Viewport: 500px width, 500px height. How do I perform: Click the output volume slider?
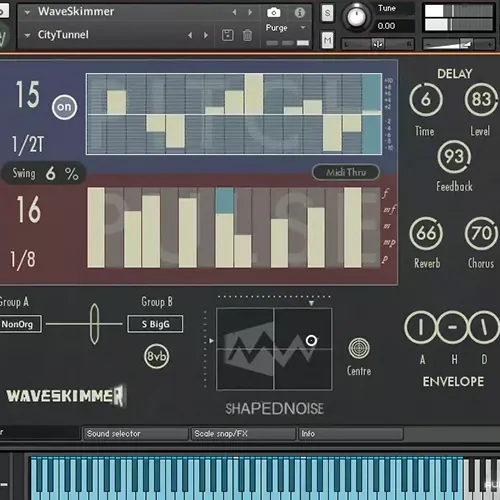tap(458, 44)
